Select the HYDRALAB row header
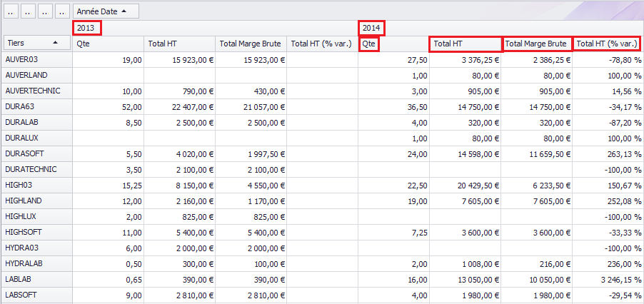 point(37,264)
